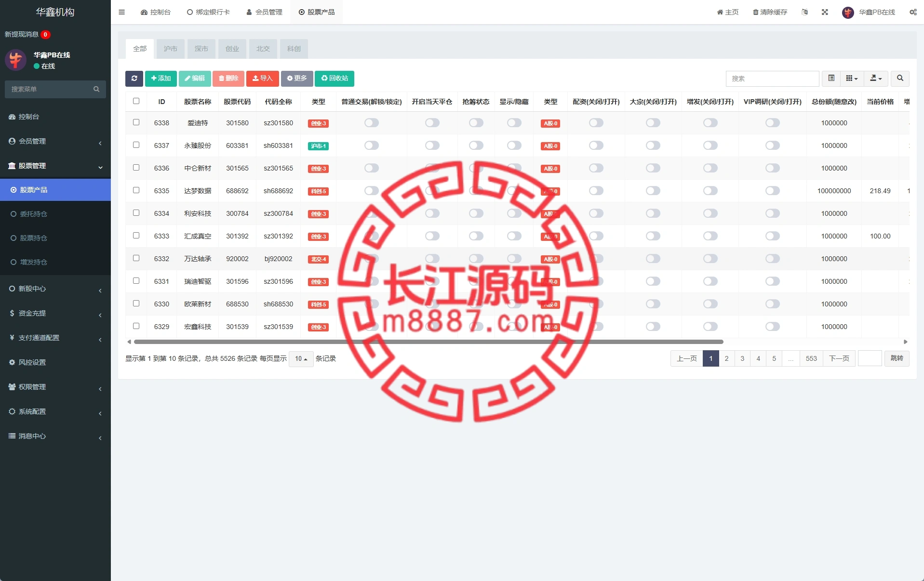
Task: Toggle 配资 switch for 中仑新材 row
Action: coord(596,168)
